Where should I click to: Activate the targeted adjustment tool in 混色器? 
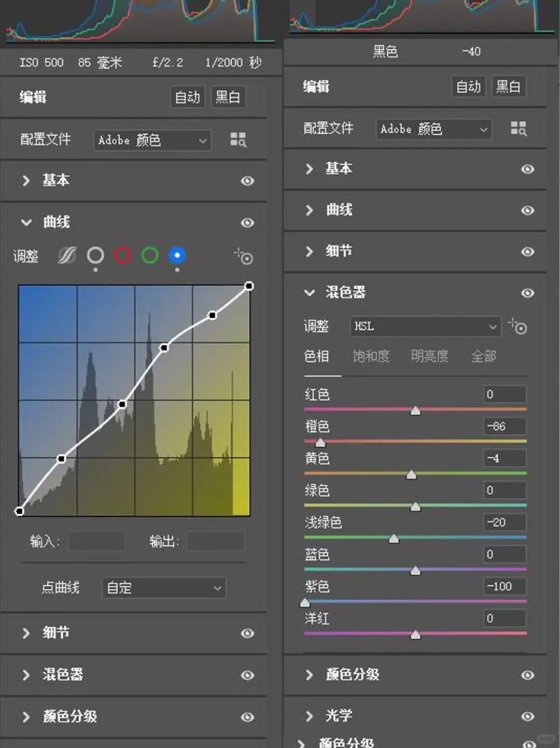(518, 327)
